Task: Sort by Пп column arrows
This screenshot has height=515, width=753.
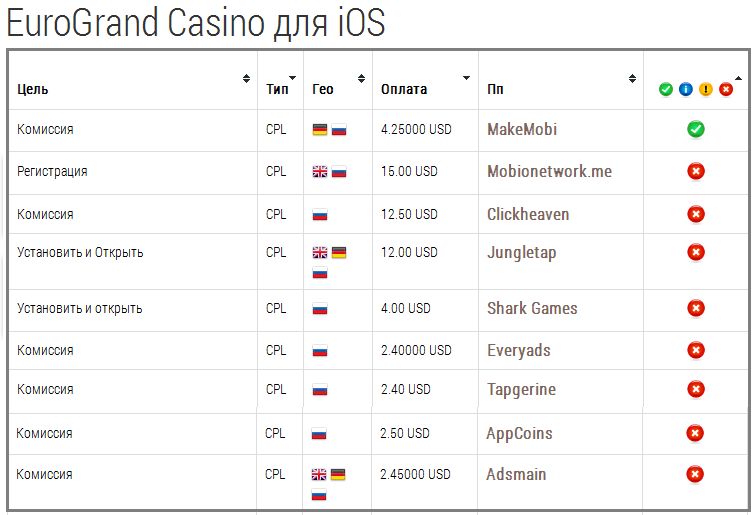Action: tap(632, 78)
